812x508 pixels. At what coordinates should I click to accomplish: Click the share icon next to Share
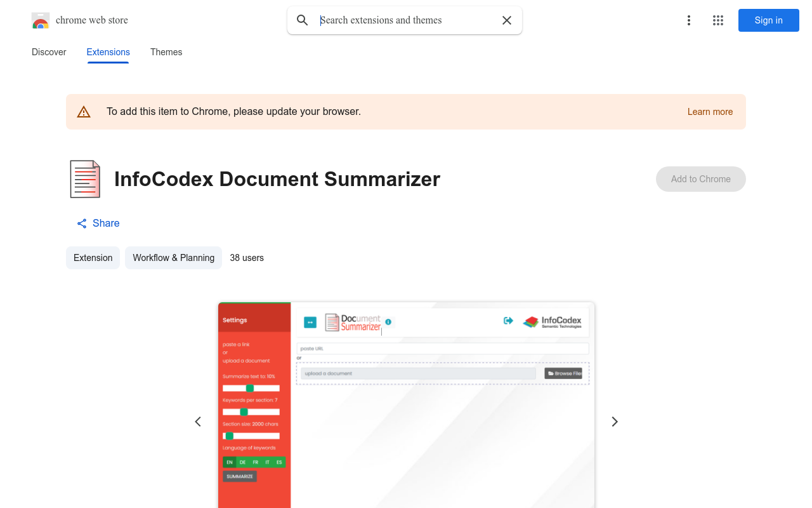pyautogui.click(x=82, y=224)
